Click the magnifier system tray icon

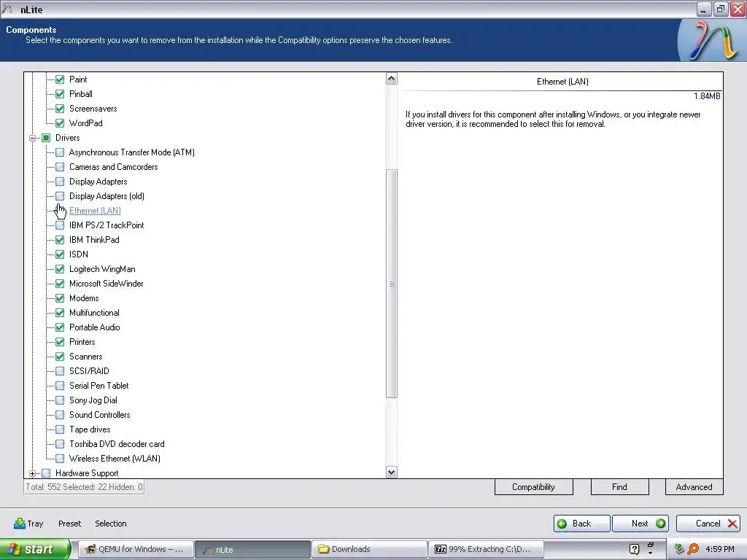693,549
